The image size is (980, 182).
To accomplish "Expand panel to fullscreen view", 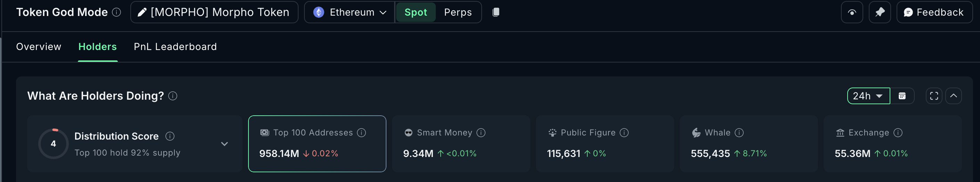I will (934, 96).
